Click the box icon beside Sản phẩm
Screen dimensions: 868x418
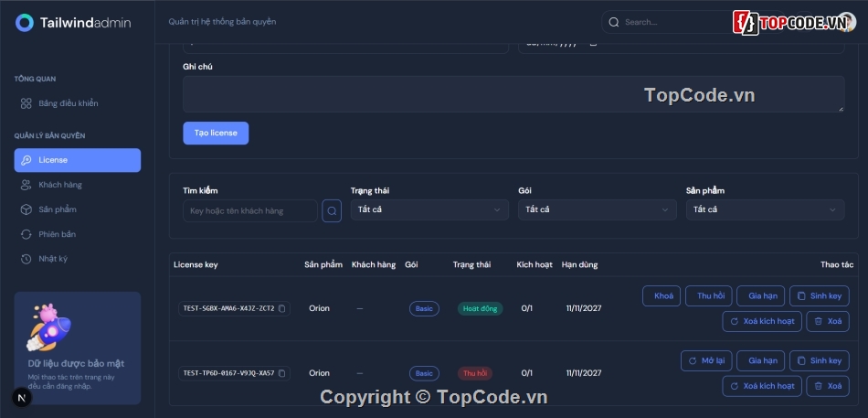[26, 209]
